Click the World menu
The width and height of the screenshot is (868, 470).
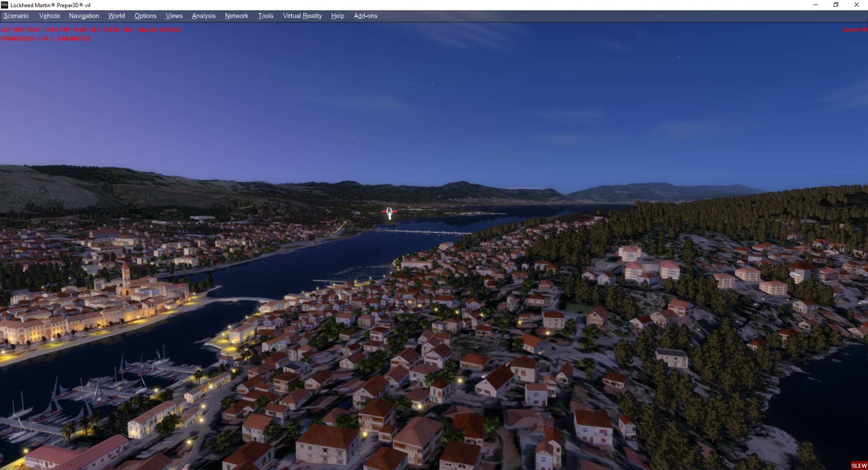coord(116,16)
